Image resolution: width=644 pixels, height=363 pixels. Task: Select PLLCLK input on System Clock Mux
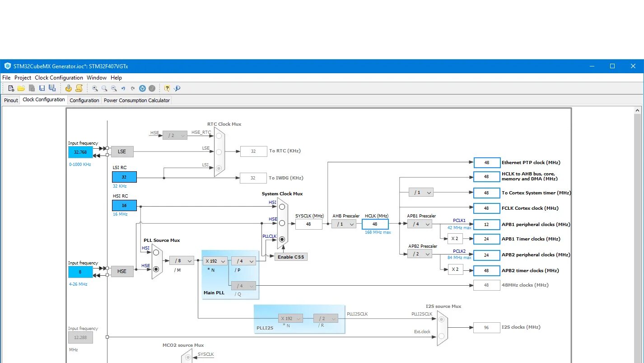pyautogui.click(x=282, y=239)
